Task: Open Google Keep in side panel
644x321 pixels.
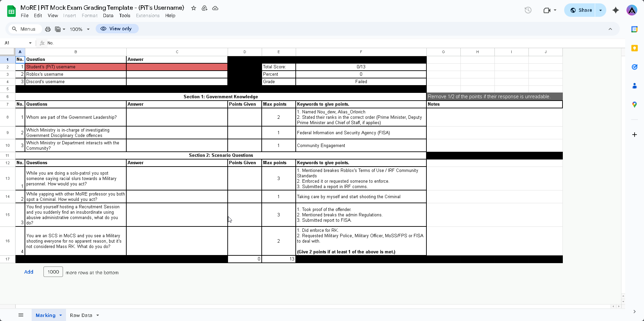Action: 634,48
